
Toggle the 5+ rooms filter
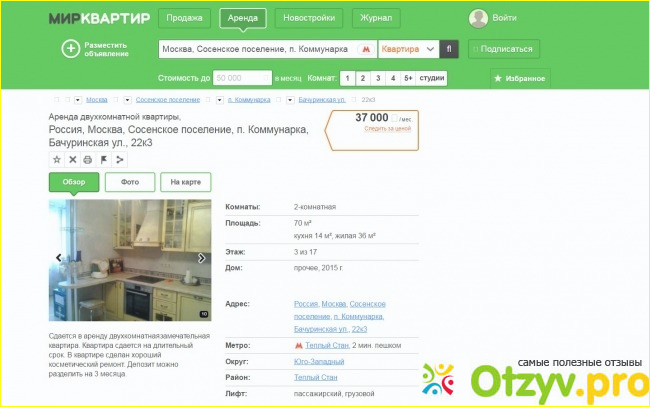click(x=408, y=78)
